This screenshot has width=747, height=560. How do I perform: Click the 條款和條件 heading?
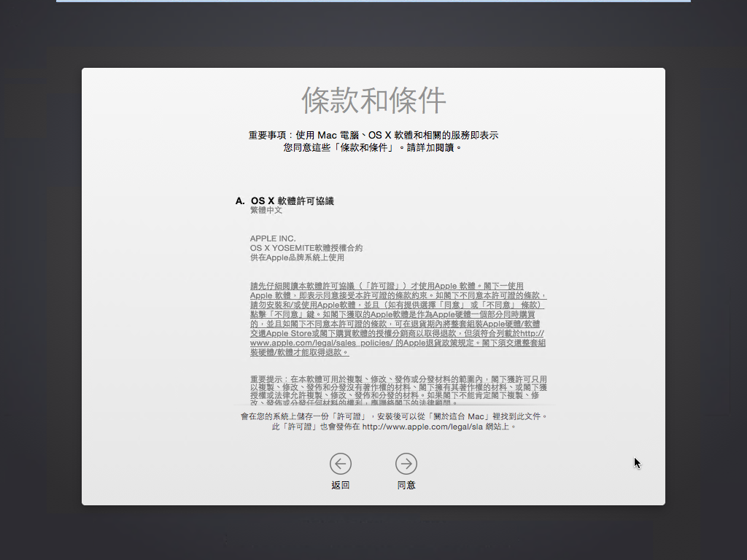pos(373,101)
